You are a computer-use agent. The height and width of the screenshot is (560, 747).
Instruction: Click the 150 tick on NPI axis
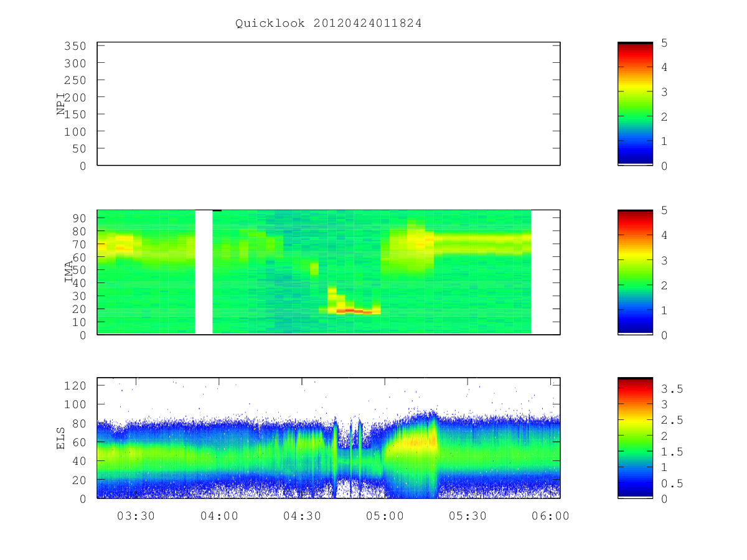(75, 114)
